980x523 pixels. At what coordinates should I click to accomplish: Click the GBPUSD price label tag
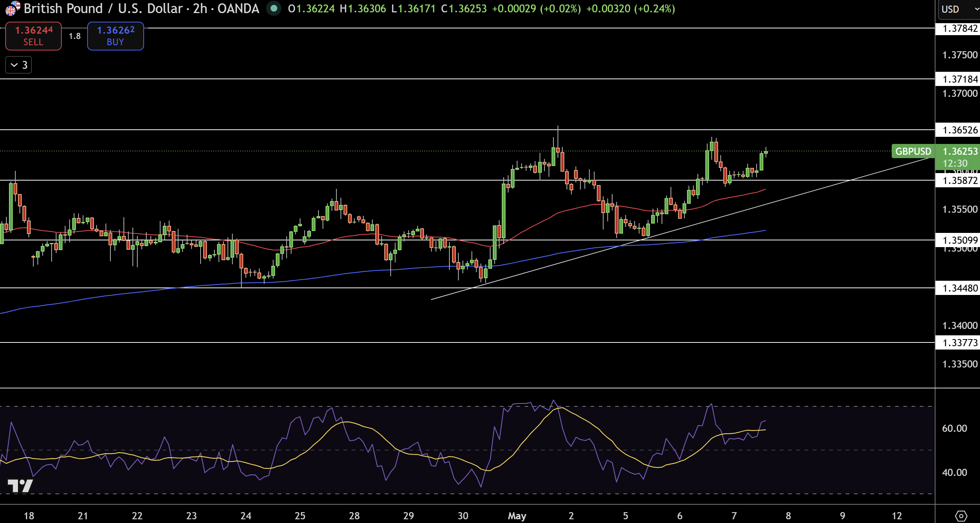pos(913,151)
